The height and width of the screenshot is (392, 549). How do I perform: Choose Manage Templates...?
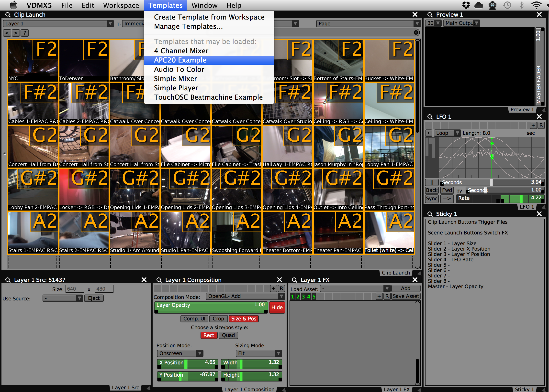pyautogui.click(x=209, y=26)
